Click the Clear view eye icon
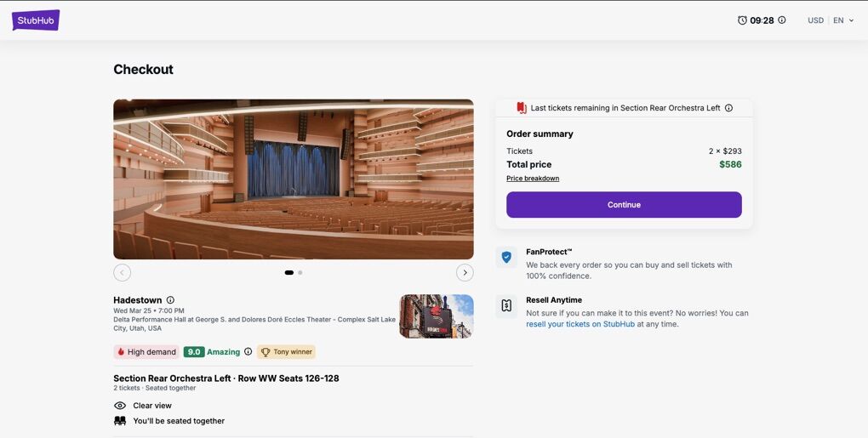 (x=120, y=406)
